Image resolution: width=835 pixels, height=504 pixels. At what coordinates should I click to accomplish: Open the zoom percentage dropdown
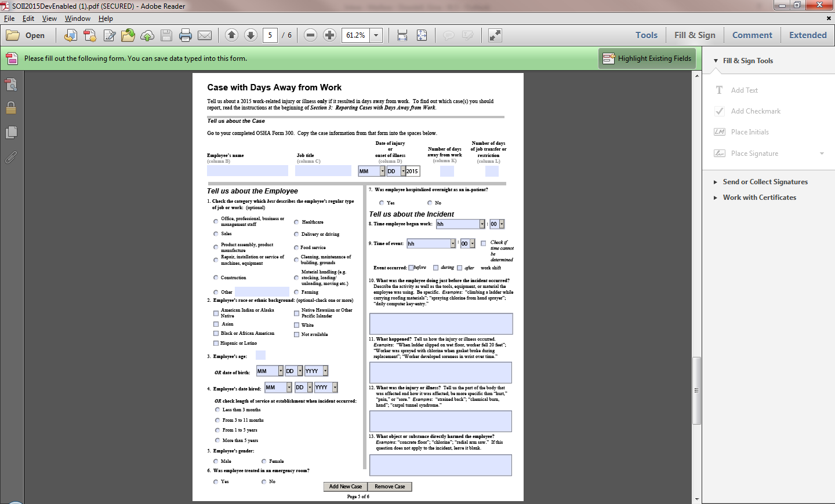376,35
